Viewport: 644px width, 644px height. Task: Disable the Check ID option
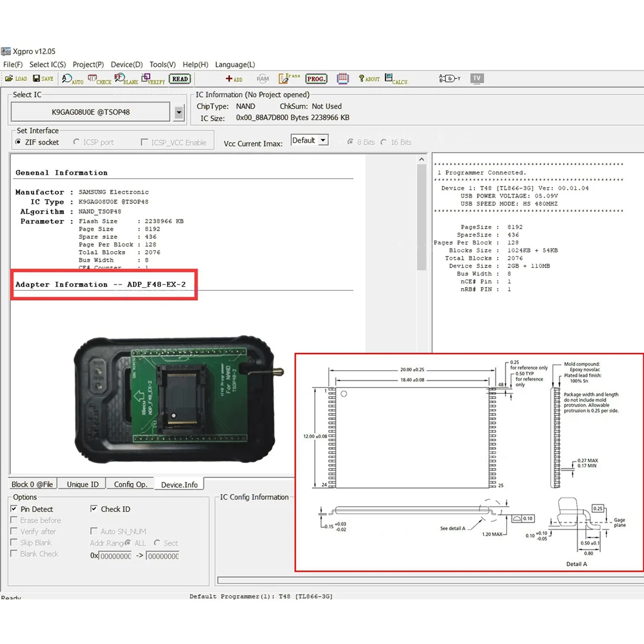[94, 509]
